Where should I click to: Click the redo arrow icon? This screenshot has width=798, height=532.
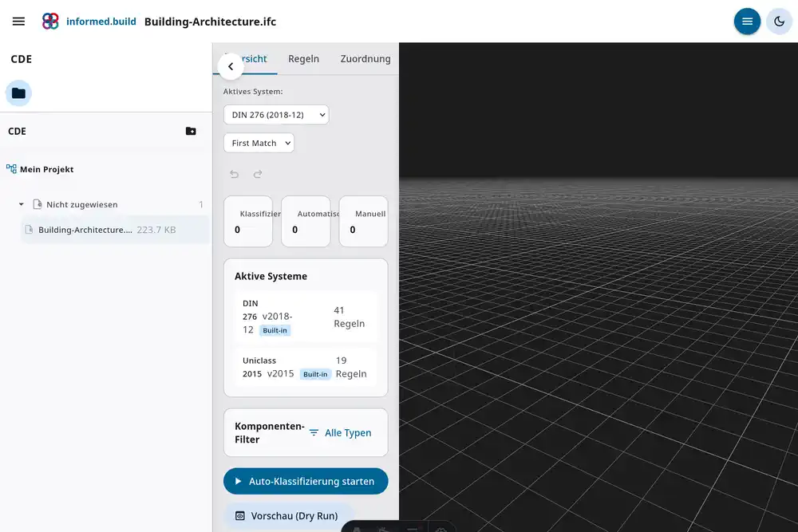pyautogui.click(x=258, y=174)
